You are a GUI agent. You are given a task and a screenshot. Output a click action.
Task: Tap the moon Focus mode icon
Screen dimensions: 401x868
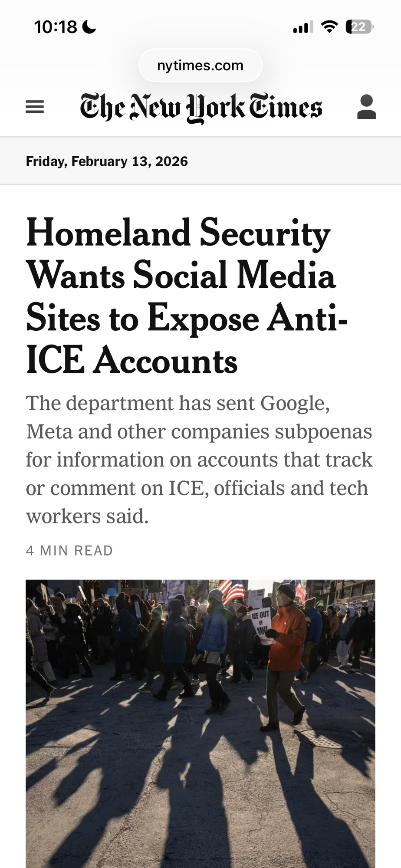(89, 27)
